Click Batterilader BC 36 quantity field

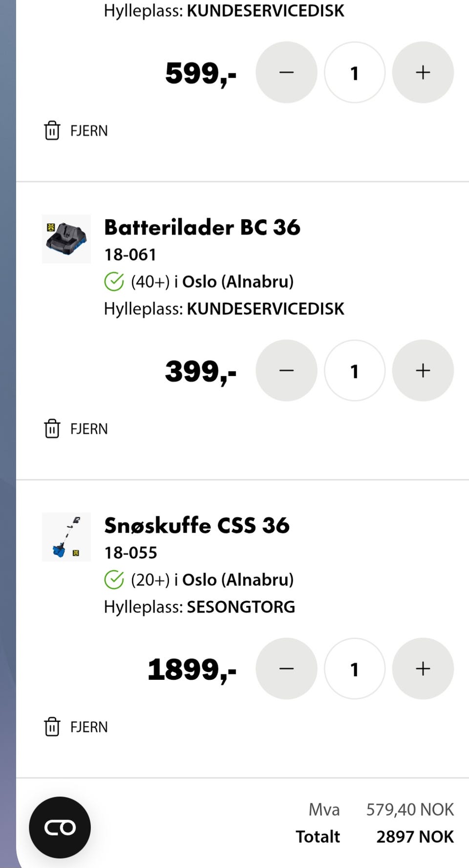355,371
